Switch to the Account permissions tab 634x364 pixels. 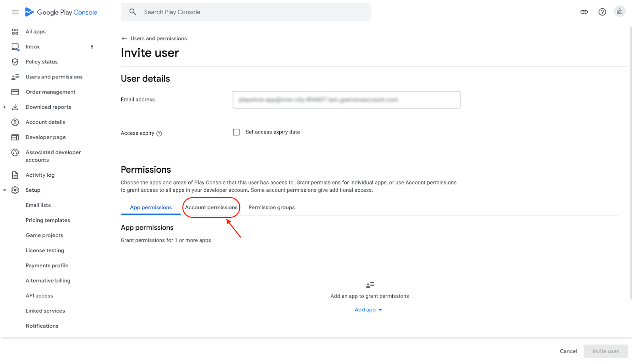point(211,208)
